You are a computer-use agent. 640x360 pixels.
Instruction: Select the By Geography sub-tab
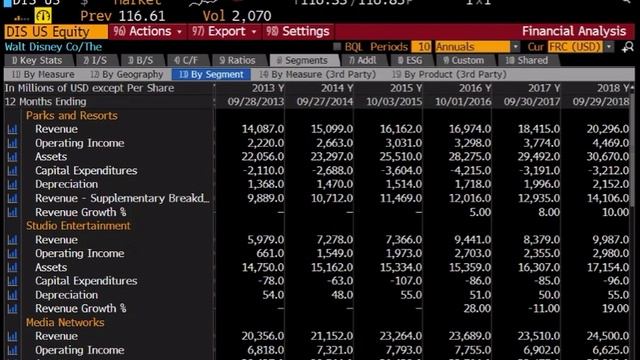pyautogui.click(x=127, y=74)
